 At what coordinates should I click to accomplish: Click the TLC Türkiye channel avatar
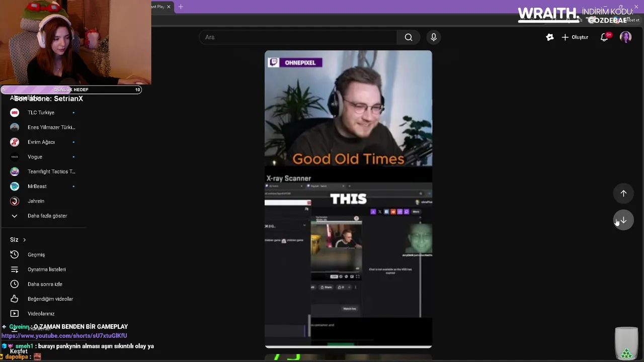coord(15,113)
